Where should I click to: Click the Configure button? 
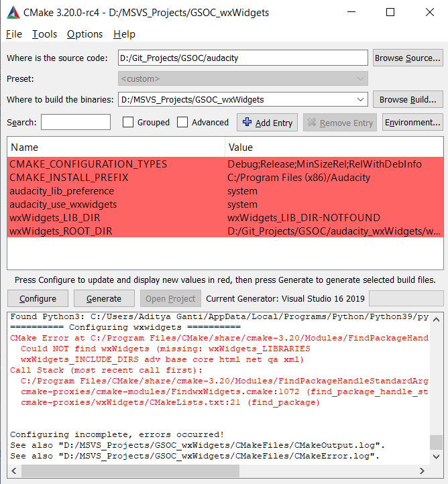click(38, 298)
